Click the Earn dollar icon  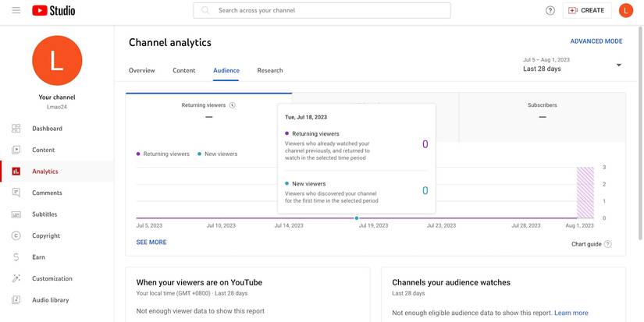click(16, 257)
